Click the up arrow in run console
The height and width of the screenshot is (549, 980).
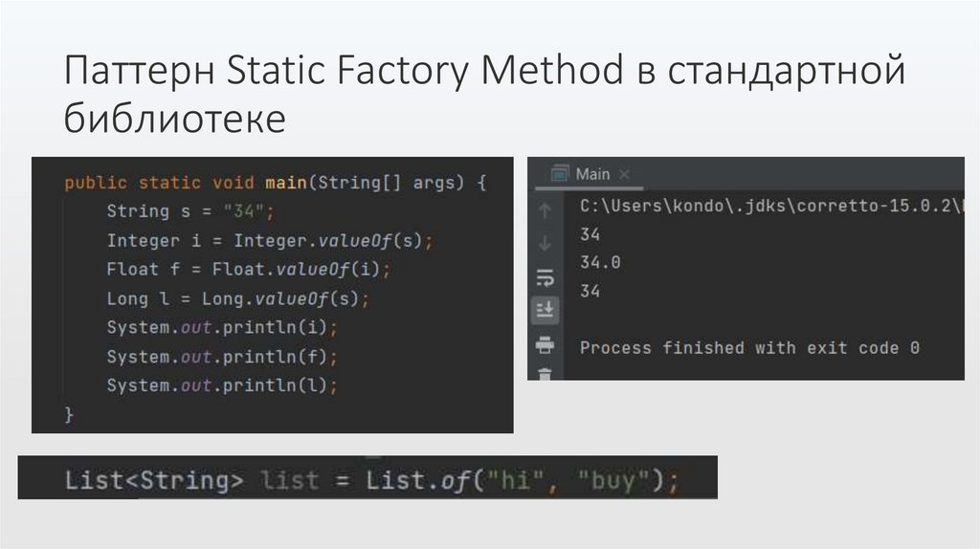click(545, 210)
